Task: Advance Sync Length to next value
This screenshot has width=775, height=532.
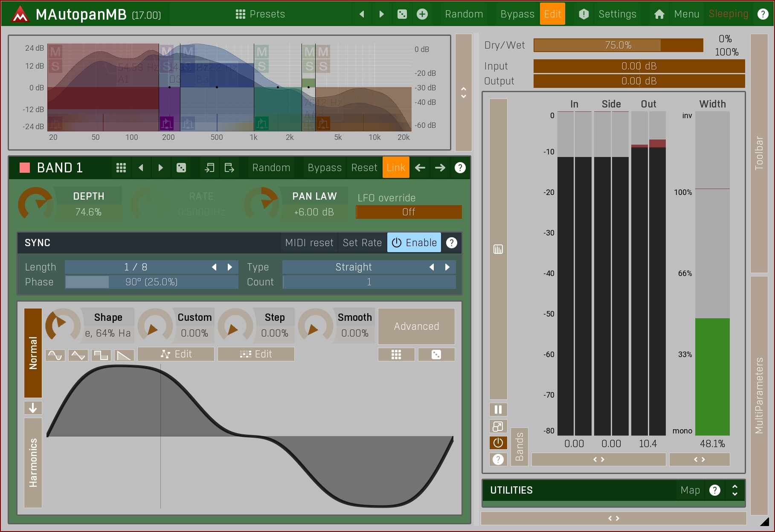Action: coord(230,267)
